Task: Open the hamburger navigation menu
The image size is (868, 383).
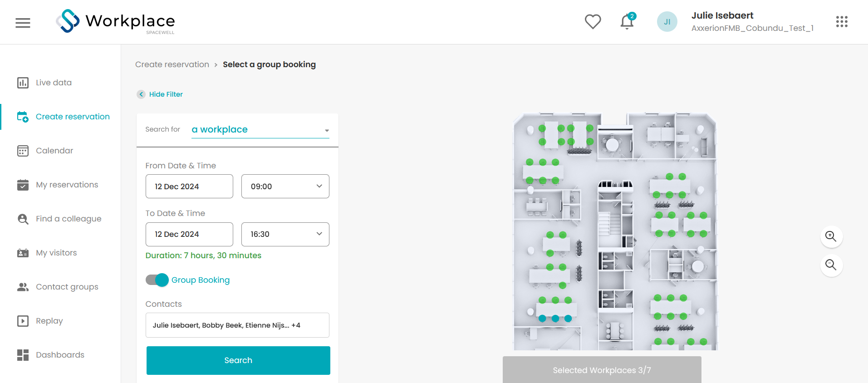Action: [23, 23]
